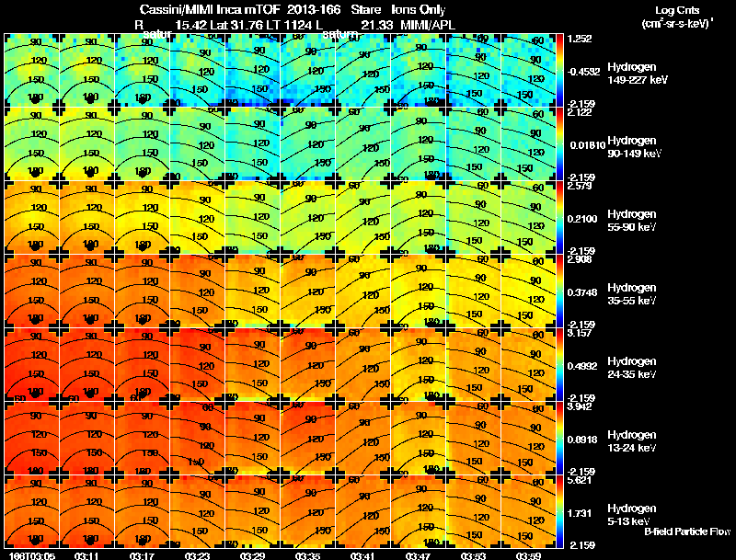This screenshot has height=560, width=736.
Task: Select the L value 21.33
Action: tap(377, 25)
